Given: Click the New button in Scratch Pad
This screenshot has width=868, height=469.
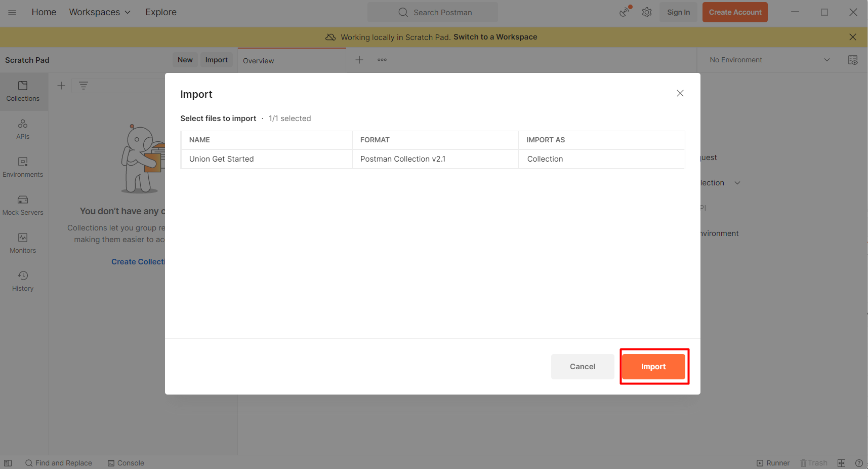Looking at the screenshot, I should [185, 60].
